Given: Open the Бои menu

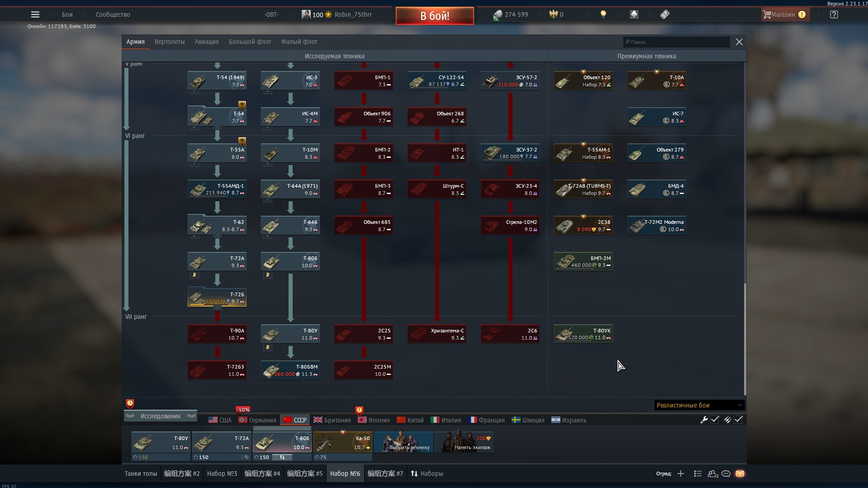Looking at the screenshot, I should (67, 14).
